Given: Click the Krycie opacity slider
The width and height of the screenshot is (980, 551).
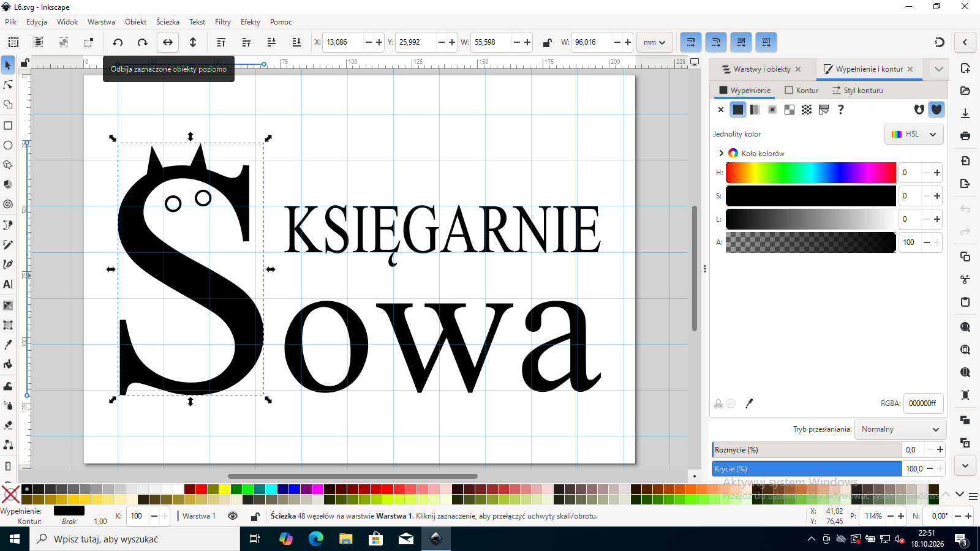Looking at the screenshot, I should [x=807, y=469].
